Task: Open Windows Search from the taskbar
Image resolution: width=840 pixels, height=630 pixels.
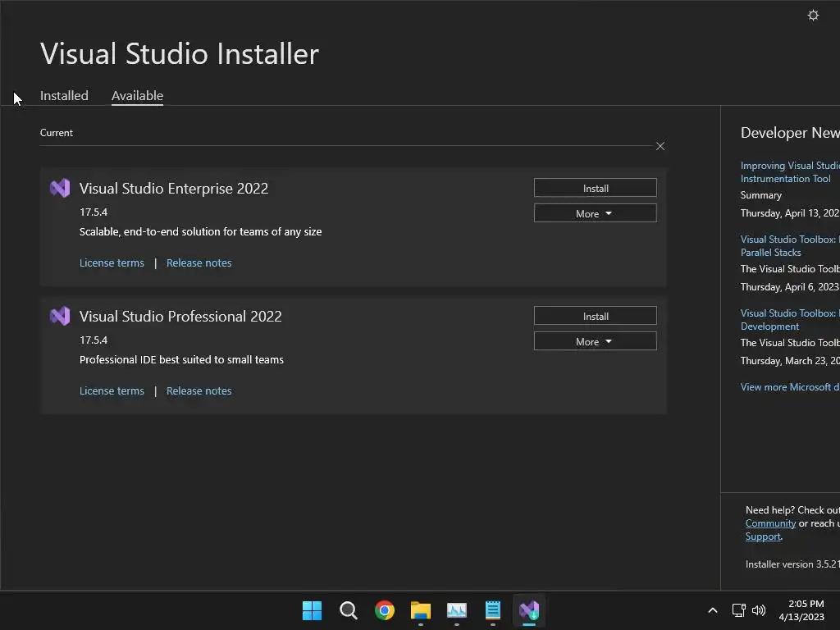Action: pos(348,610)
